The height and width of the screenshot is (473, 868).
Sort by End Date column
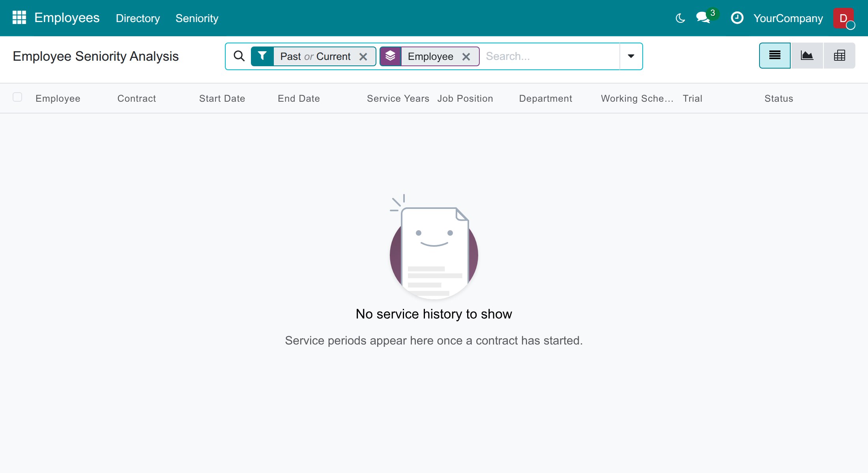[x=299, y=99]
